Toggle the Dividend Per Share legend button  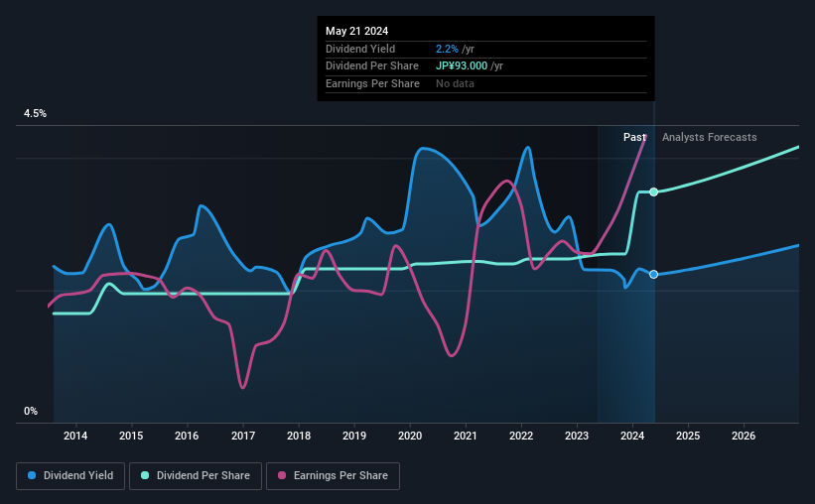pyautogui.click(x=196, y=476)
